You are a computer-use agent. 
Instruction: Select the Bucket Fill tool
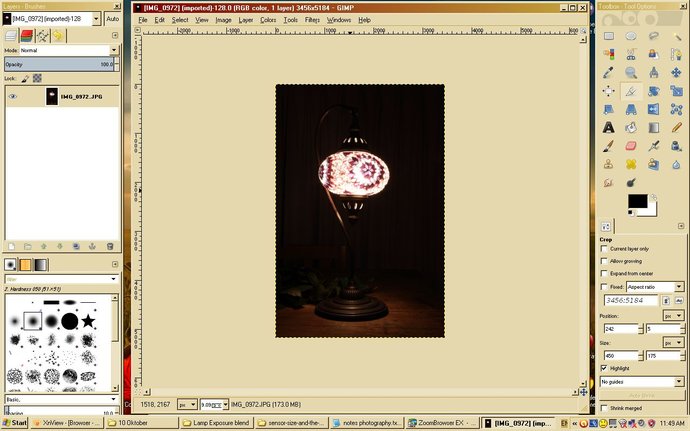click(631, 127)
